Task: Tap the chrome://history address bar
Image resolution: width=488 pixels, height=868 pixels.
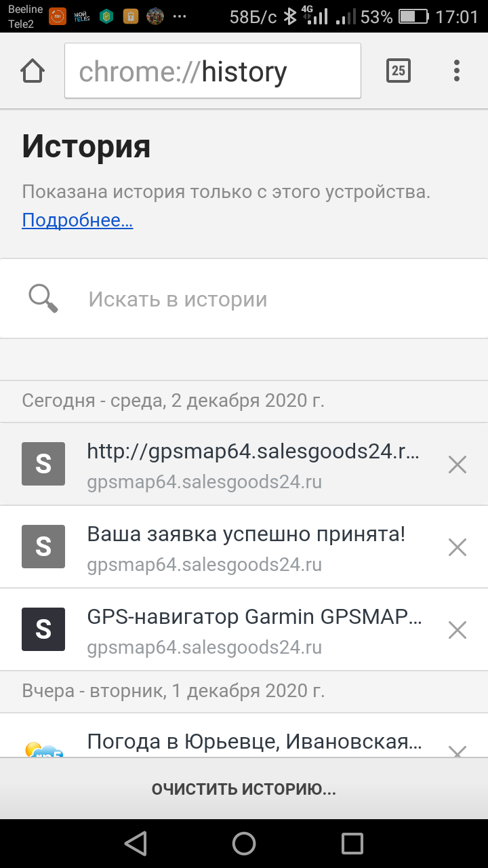Action: [213, 71]
